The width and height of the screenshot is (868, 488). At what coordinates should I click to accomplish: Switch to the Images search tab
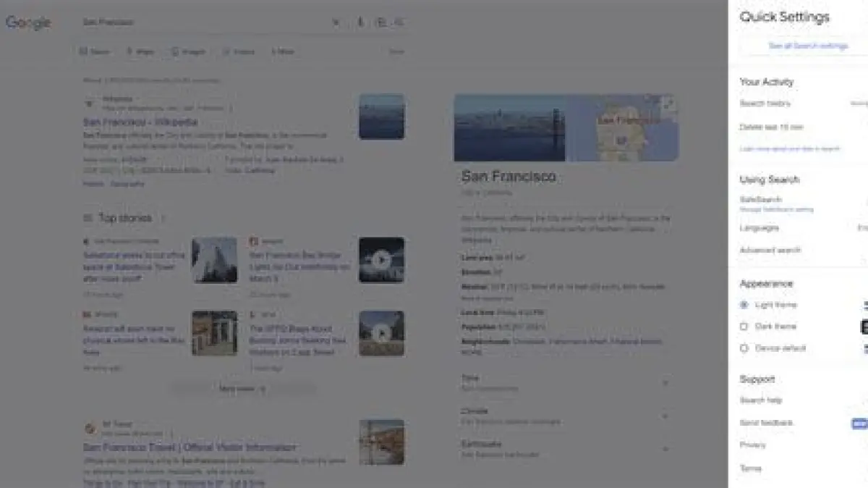[188, 52]
